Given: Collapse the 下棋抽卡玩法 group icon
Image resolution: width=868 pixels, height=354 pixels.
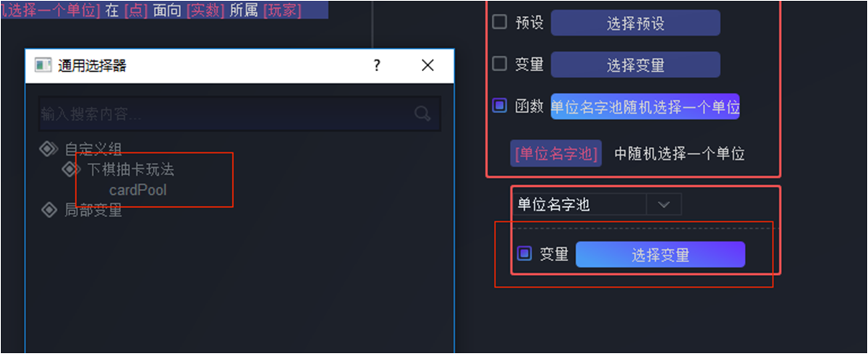Looking at the screenshot, I should [x=71, y=170].
